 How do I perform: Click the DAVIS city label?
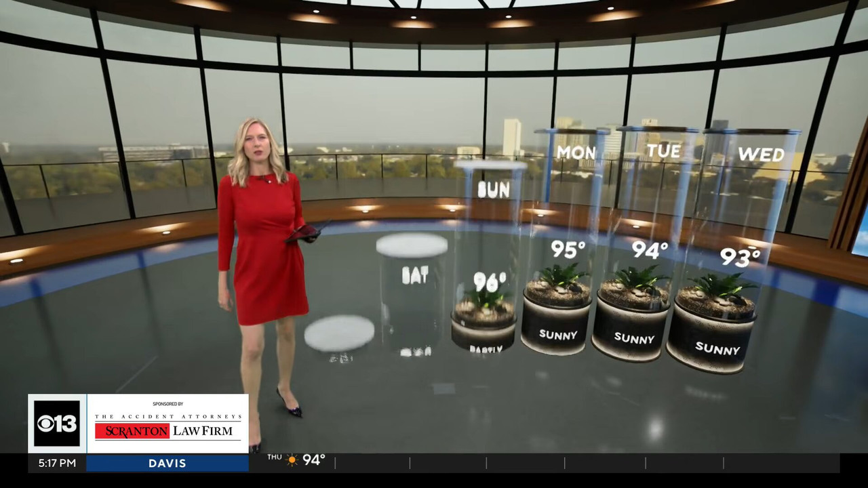pos(167,463)
